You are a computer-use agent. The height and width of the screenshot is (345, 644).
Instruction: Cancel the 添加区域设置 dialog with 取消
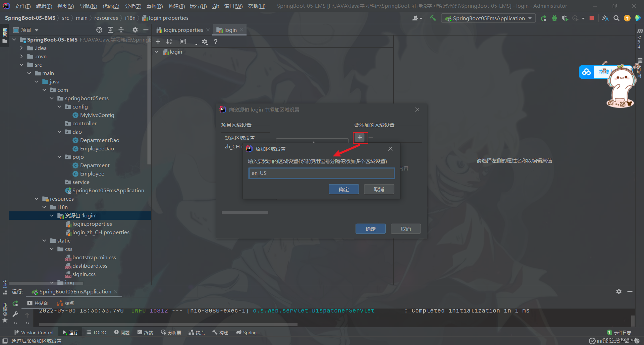pyautogui.click(x=379, y=189)
